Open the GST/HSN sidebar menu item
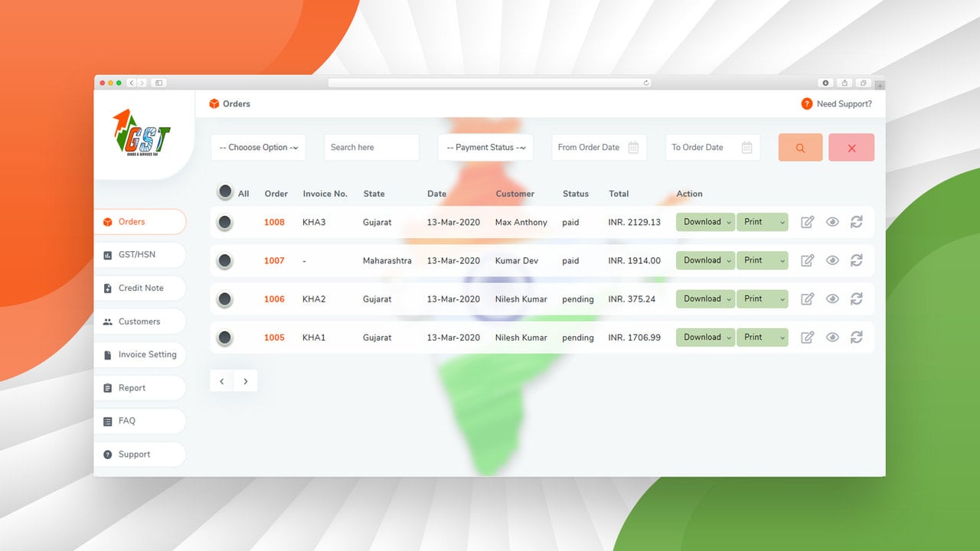 [140, 255]
